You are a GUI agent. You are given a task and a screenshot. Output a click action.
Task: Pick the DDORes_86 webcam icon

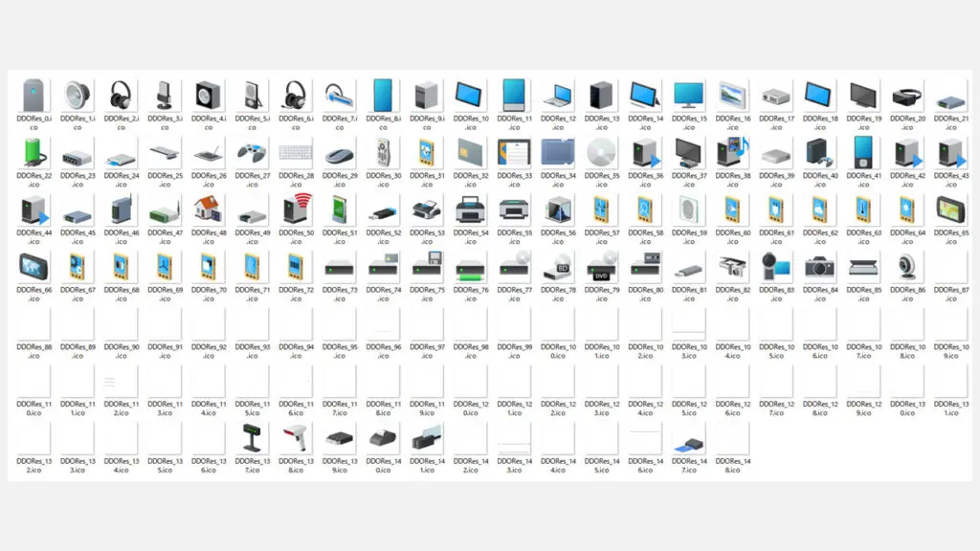907,267
